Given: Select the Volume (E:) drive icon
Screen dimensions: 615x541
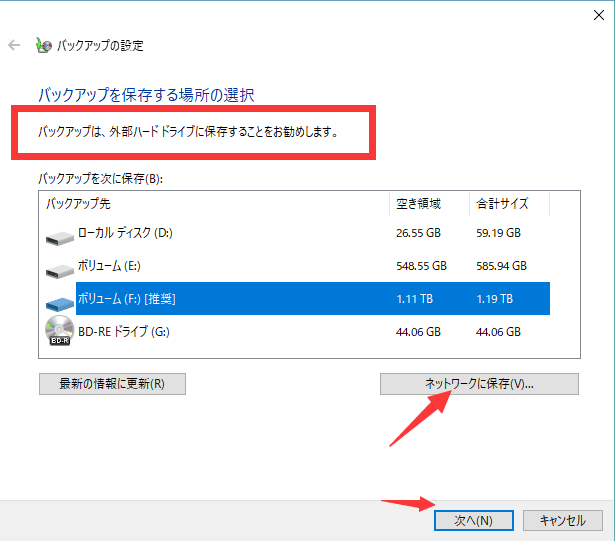Looking at the screenshot, I should click(x=60, y=271).
